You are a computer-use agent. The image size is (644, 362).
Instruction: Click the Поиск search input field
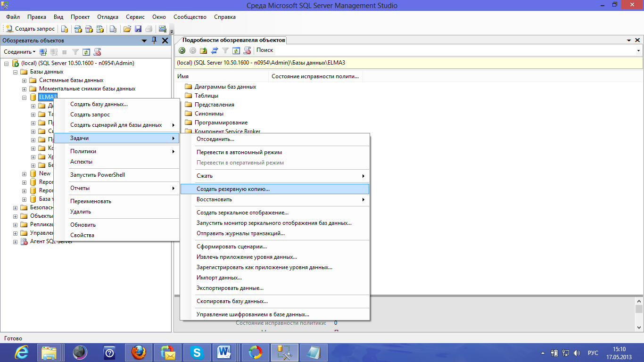[448, 50]
